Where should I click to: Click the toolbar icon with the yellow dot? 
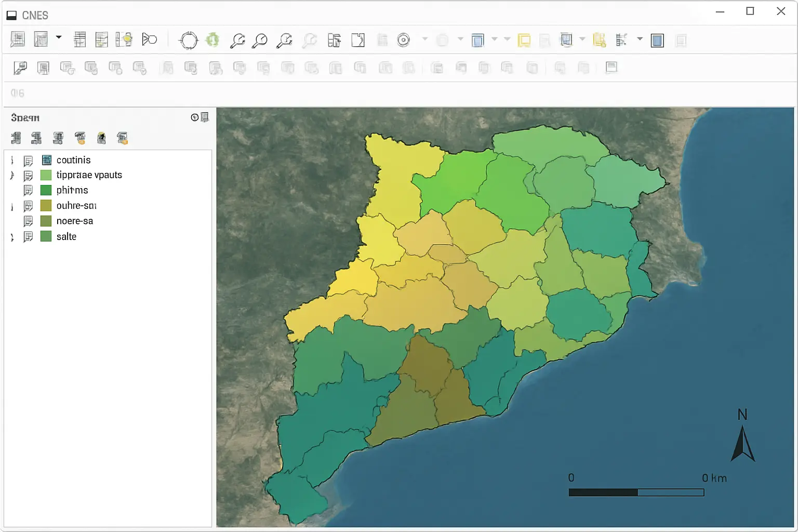tap(124, 39)
